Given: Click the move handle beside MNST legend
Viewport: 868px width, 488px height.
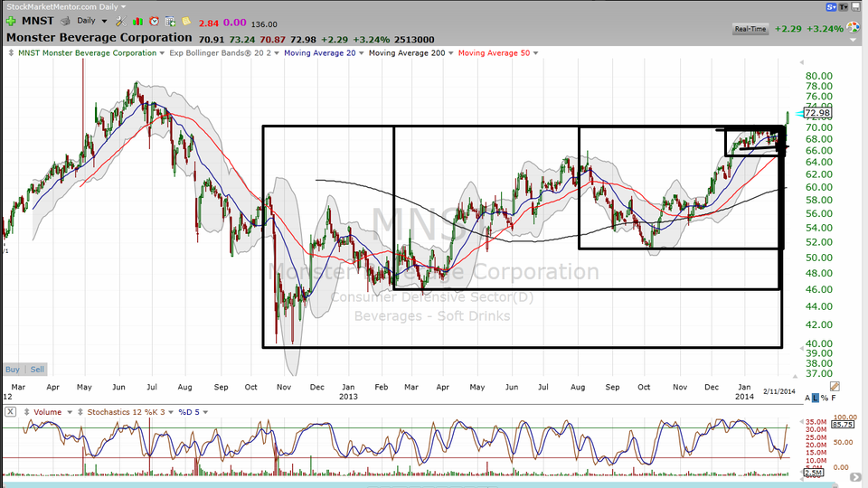Looking at the screenshot, I should pyautogui.click(x=11, y=53).
